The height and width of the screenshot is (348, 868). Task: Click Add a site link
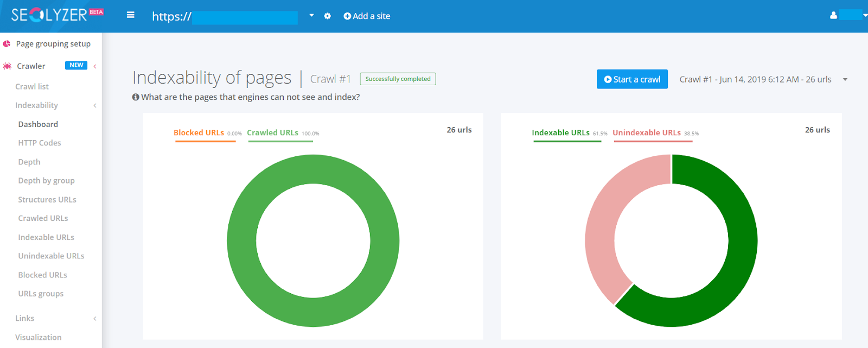(367, 16)
